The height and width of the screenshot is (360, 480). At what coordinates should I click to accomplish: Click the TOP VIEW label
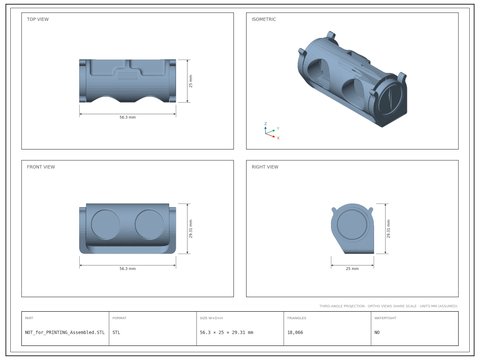(x=38, y=19)
